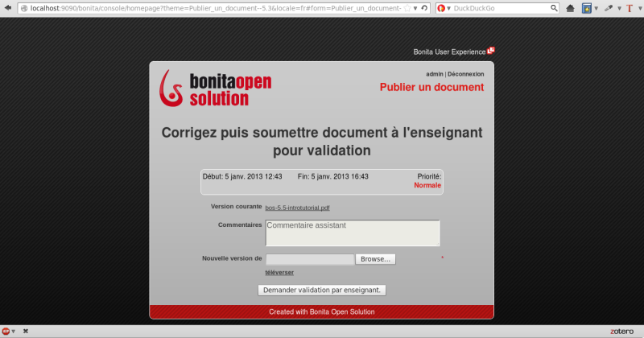Expand the eyedropper tool dropdown
The width and height of the screenshot is (644, 338).
619,8
